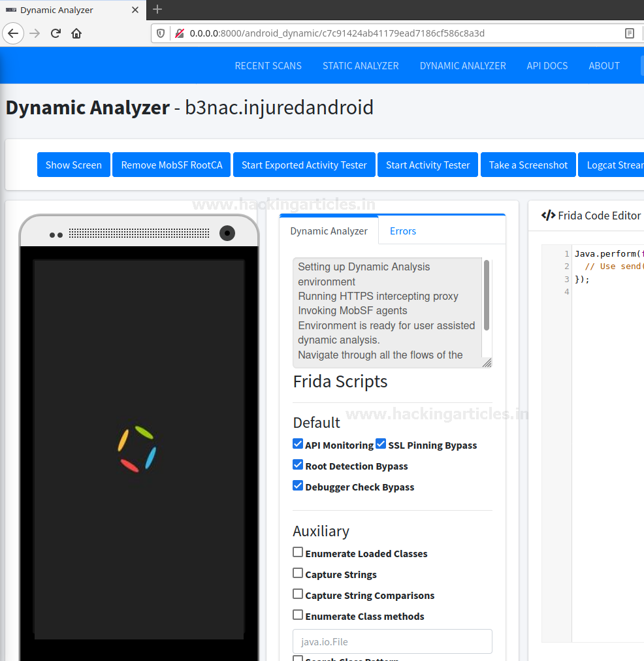Toggle Root Detection Bypass checkbox
644x661 pixels.
pos(298,464)
